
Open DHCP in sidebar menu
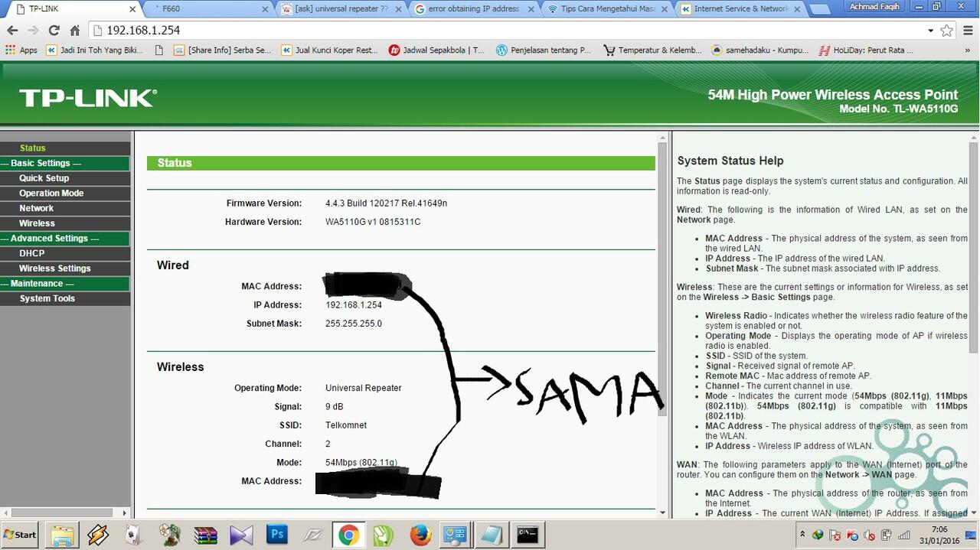[x=32, y=253]
